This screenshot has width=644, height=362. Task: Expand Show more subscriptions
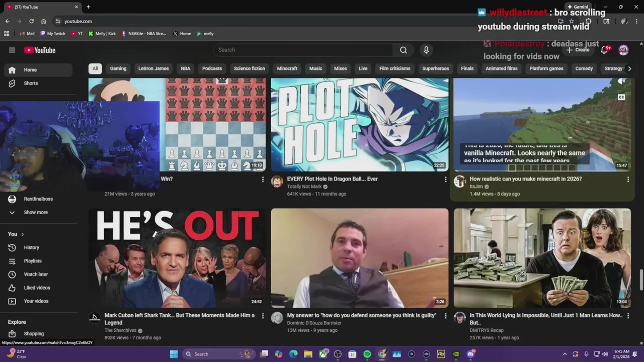click(38, 212)
